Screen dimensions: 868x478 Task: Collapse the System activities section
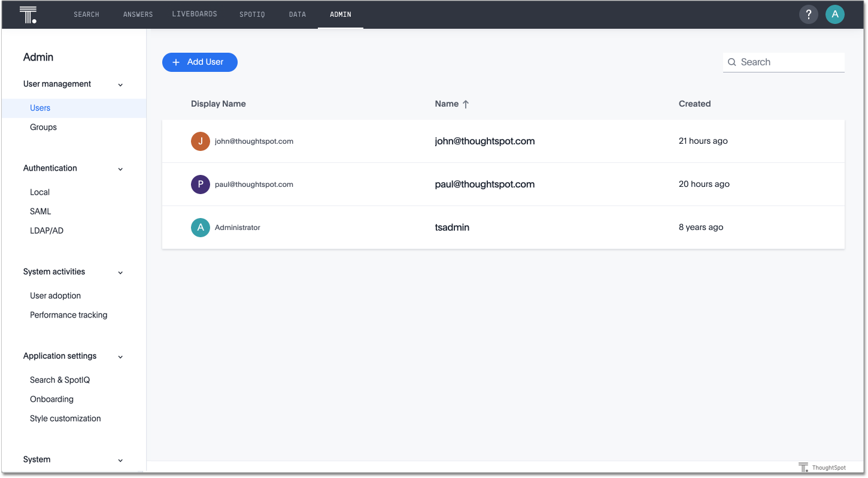[120, 271]
